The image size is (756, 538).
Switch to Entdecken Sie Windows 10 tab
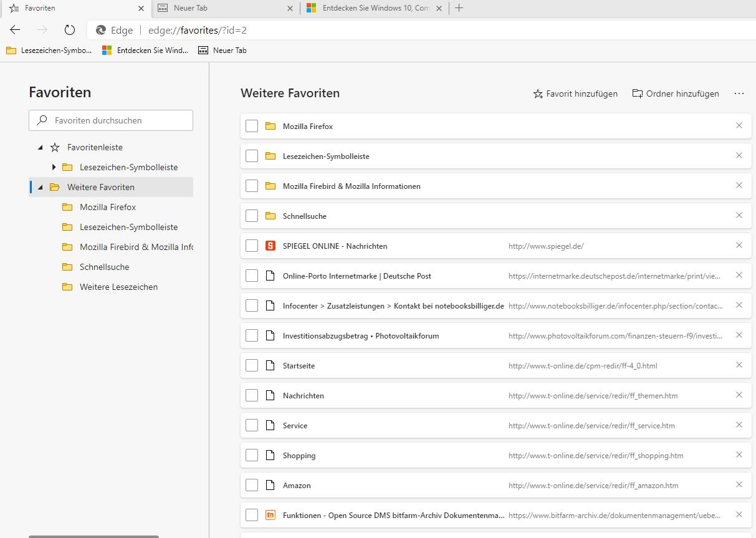(x=374, y=8)
